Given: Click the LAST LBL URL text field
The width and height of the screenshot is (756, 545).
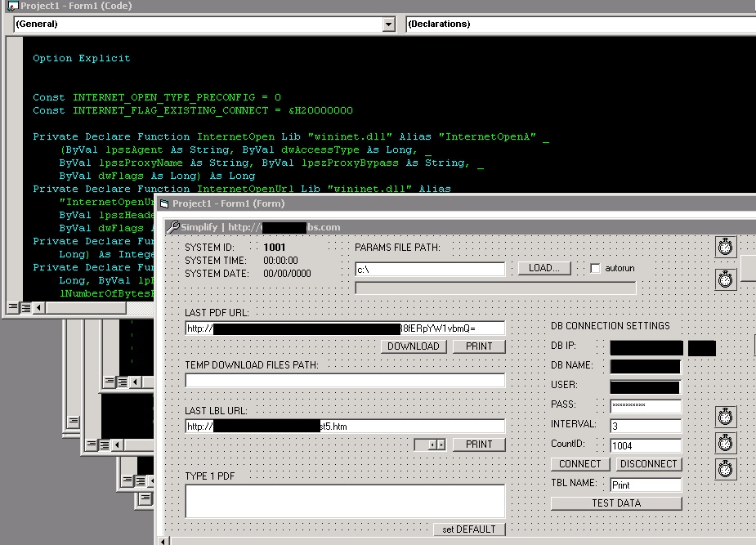Looking at the screenshot, I should [345, 426].
